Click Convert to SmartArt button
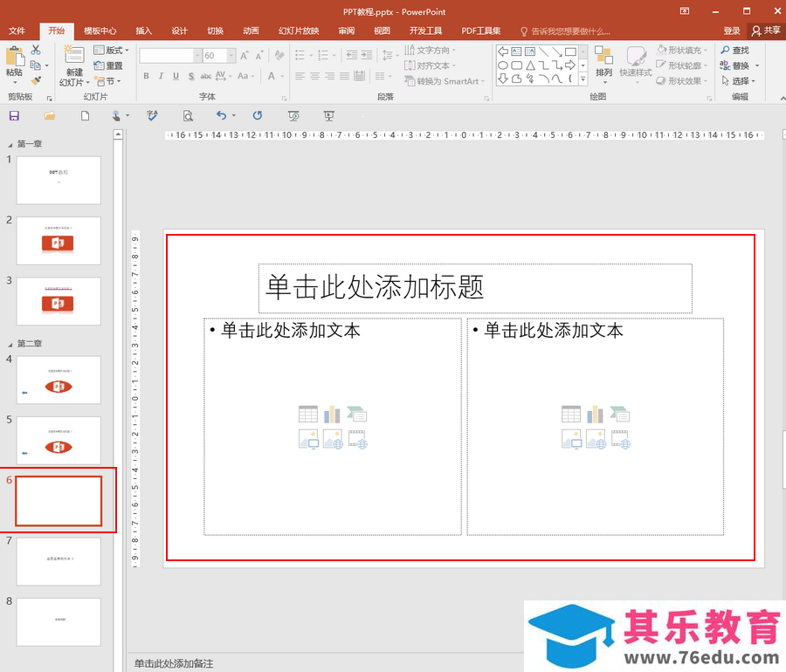The height and width of the screenshot is (672, 786). [x=445, y=81]
